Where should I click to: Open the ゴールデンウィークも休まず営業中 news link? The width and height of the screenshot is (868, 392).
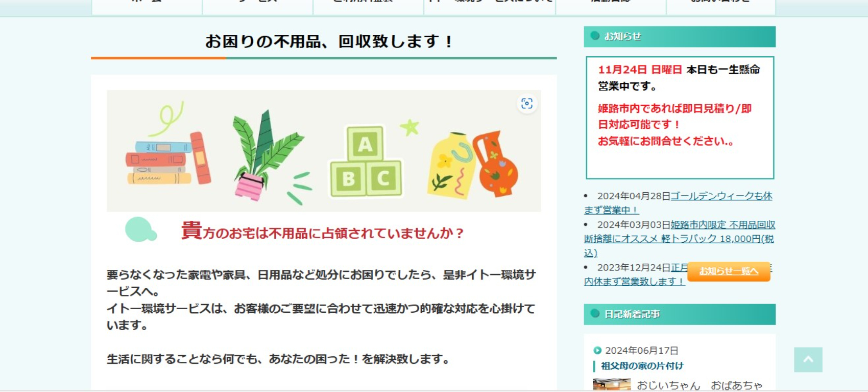click(678, 203)
